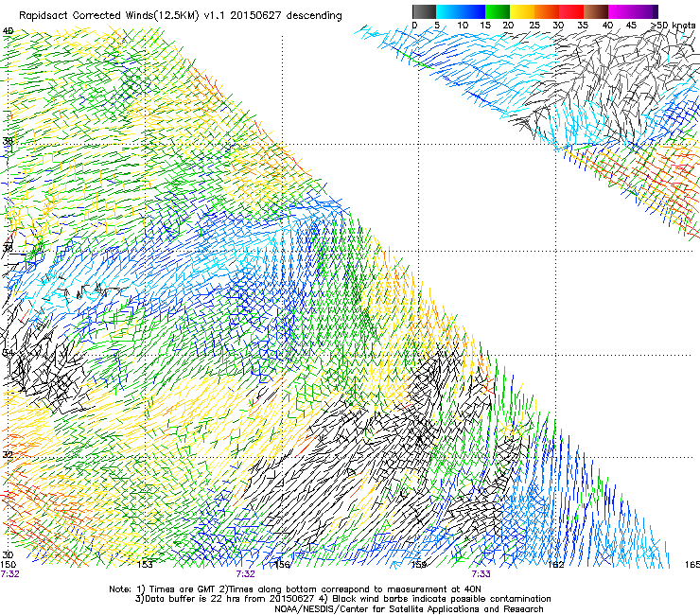Select the yellow 20-25 knots legend swatch
Screen dimensions: 700x615
522,11
